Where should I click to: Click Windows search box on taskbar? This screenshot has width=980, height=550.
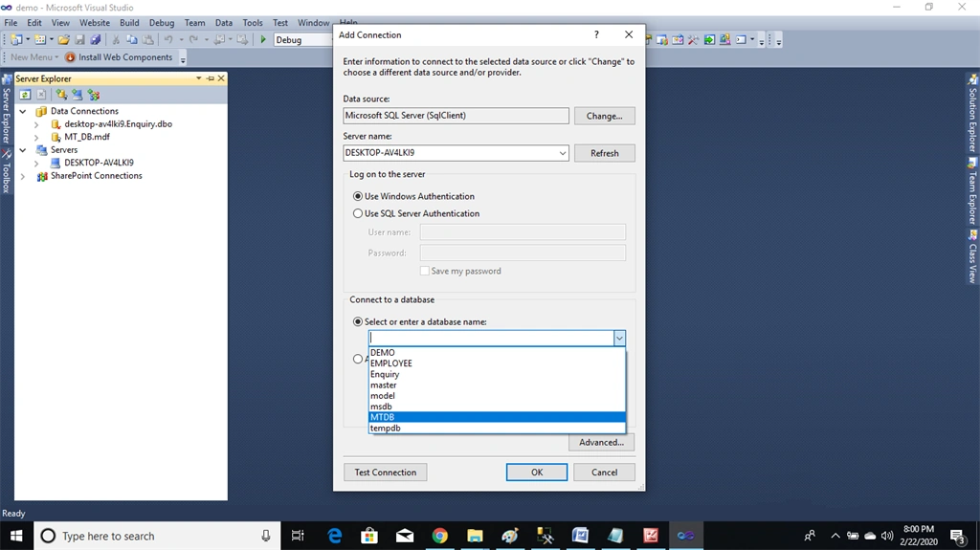(x=156, y=536)
